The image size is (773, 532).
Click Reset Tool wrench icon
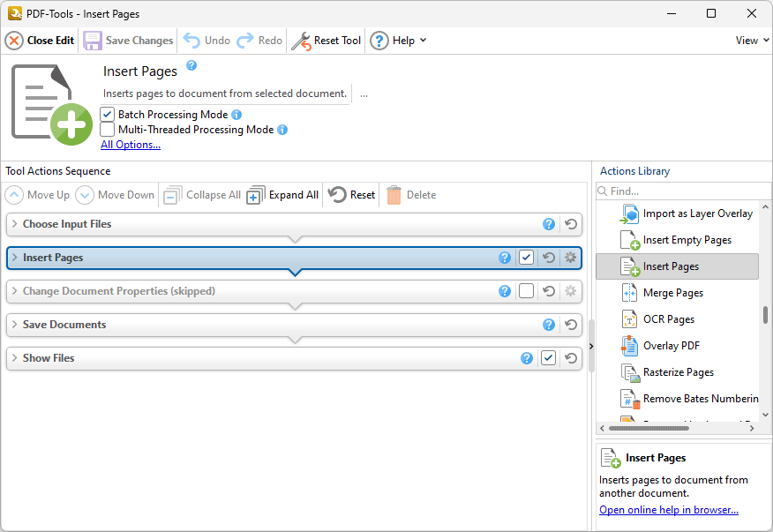(x=301, y=41)
